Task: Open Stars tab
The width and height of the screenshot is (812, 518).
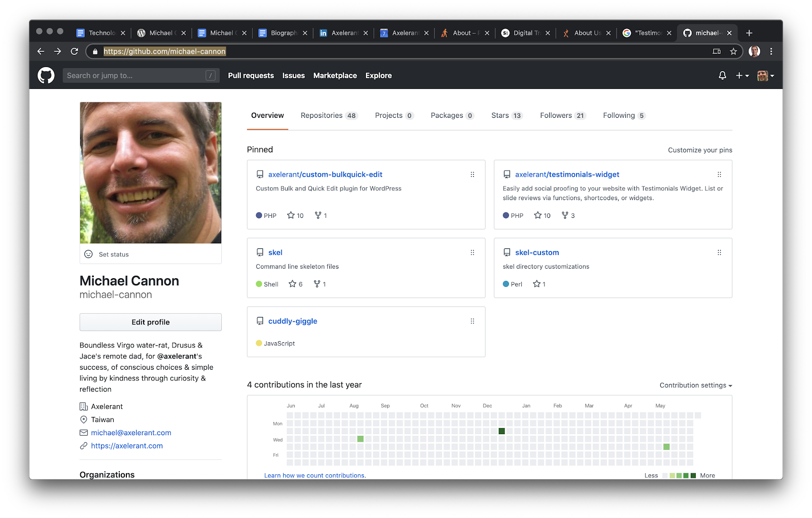Action: tap(506, 115)
